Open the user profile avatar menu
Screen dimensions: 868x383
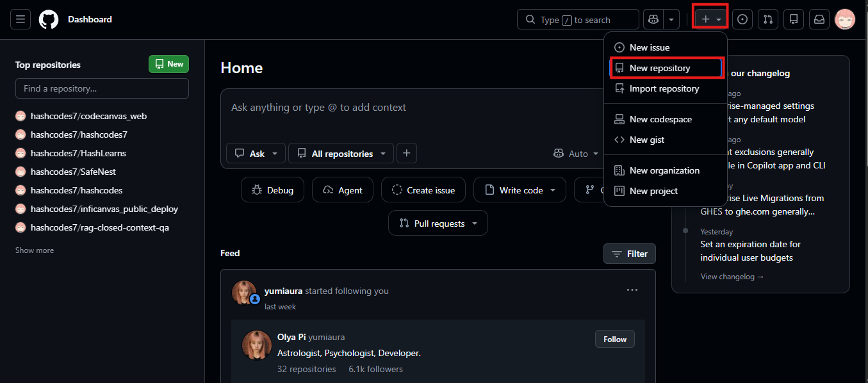845,19
